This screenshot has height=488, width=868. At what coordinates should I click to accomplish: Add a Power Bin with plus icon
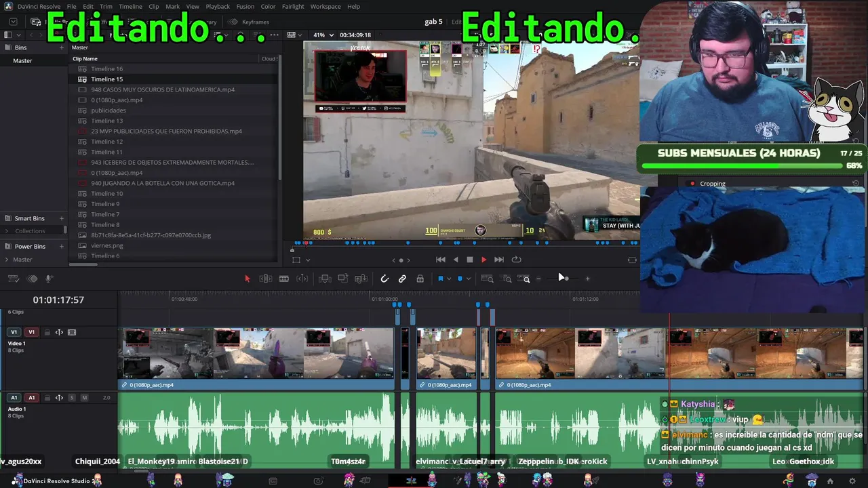click(62, 246)
